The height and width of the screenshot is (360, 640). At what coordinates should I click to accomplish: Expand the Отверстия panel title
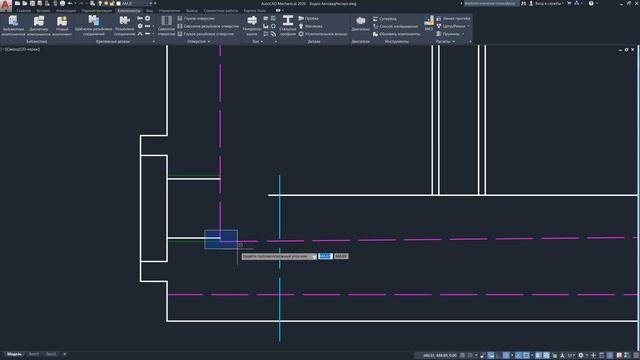tap(198, 42)
